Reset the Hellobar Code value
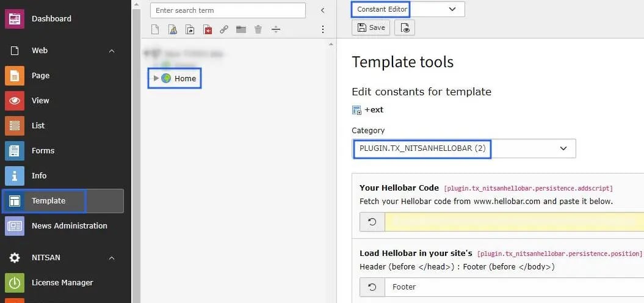Image resolution: width=644 pixels, height=303 pixels. [372, 222]
